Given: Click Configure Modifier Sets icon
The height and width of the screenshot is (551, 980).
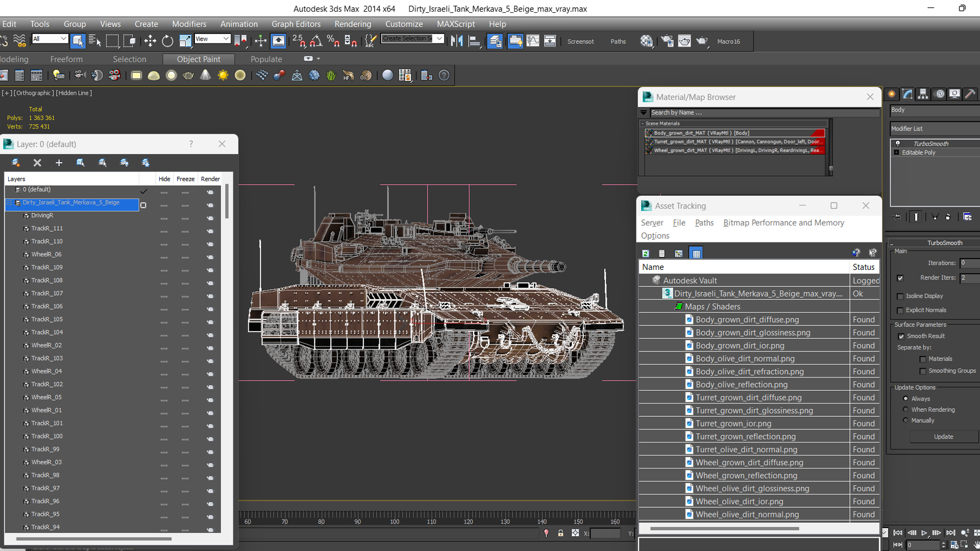Looking at the screenshot, I should (967, 217).
